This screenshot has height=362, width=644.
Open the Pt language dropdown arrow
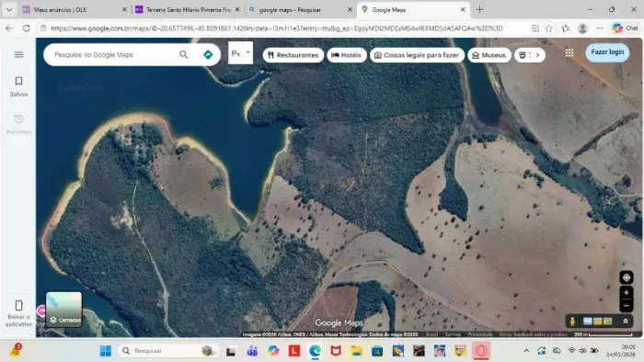point(248,52)
